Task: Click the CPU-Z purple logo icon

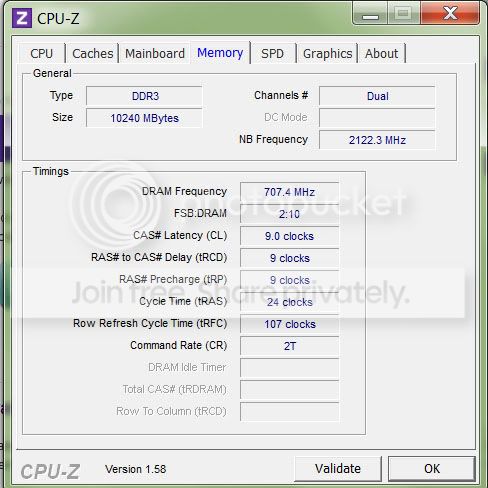Action: coord(22,18)
